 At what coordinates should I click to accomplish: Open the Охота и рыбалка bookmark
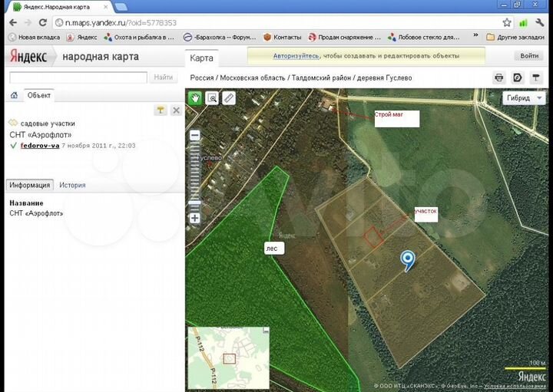point(139,37)
